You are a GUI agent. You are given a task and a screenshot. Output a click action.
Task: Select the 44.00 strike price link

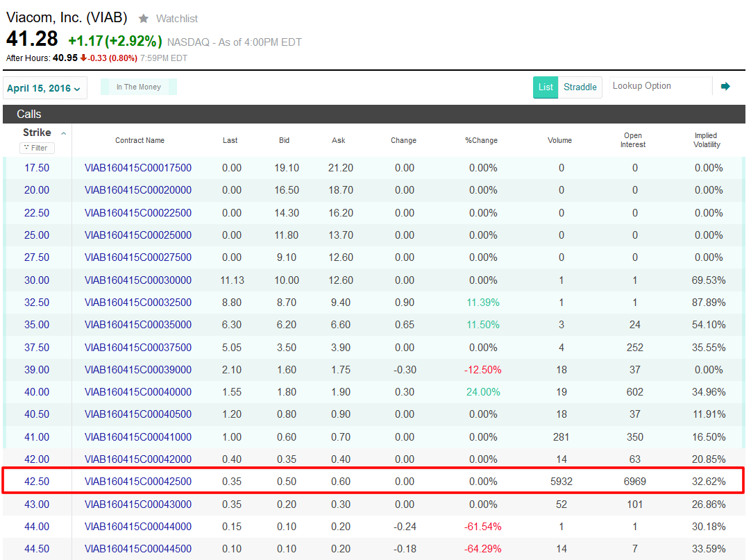coord(37,527)
